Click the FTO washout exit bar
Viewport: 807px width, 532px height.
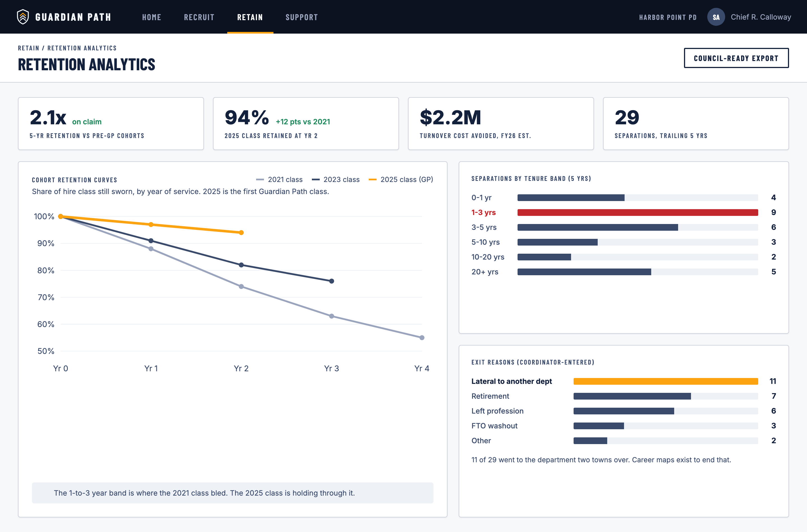click(x=598, y=426)
